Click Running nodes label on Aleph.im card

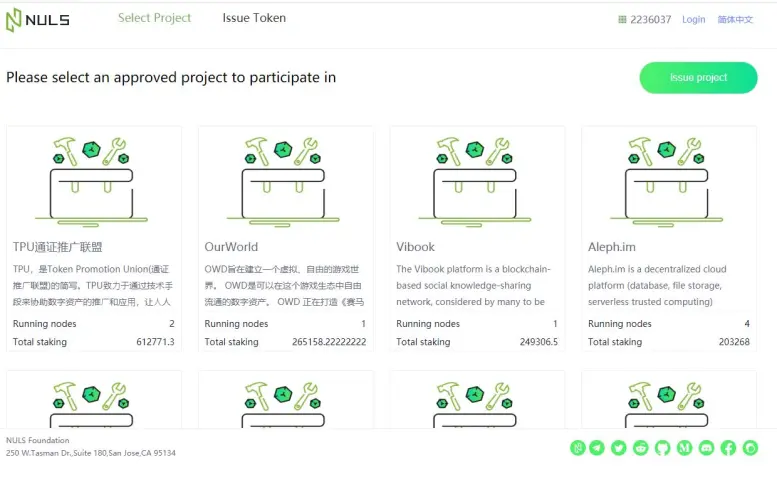[x=620, y=323]
